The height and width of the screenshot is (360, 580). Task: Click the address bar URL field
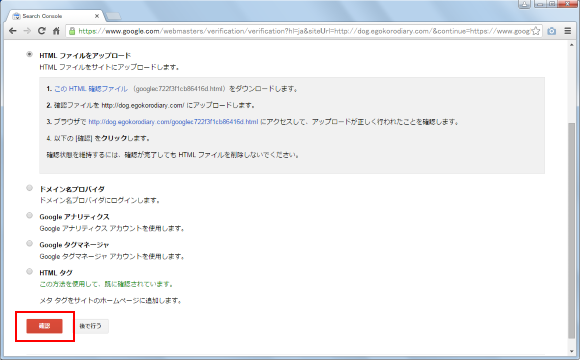[303, 31]
